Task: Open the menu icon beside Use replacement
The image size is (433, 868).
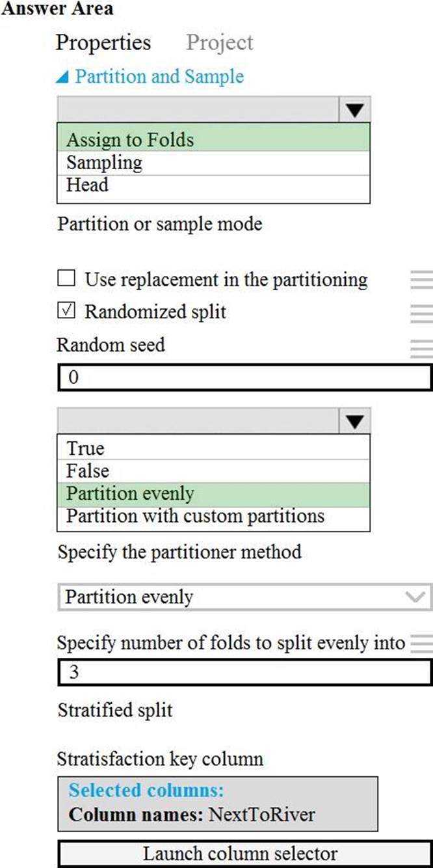Action: tap(422, 280)
